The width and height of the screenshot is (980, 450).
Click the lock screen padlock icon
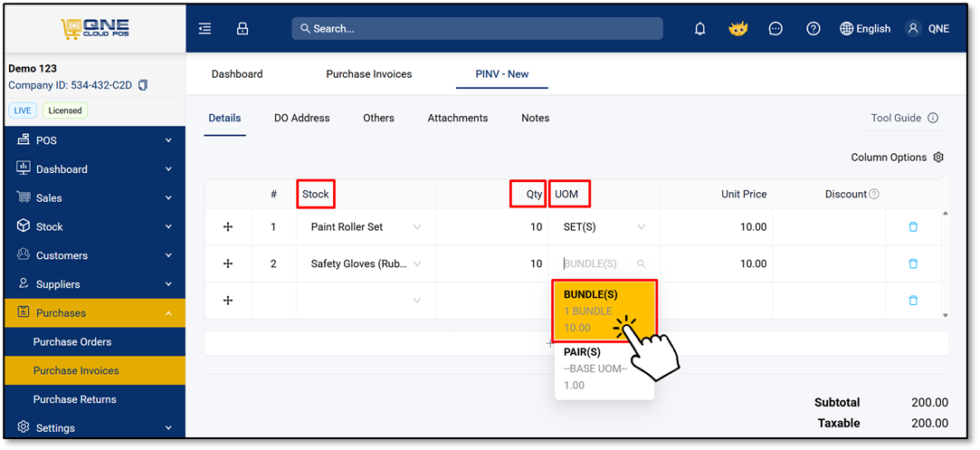243,29
